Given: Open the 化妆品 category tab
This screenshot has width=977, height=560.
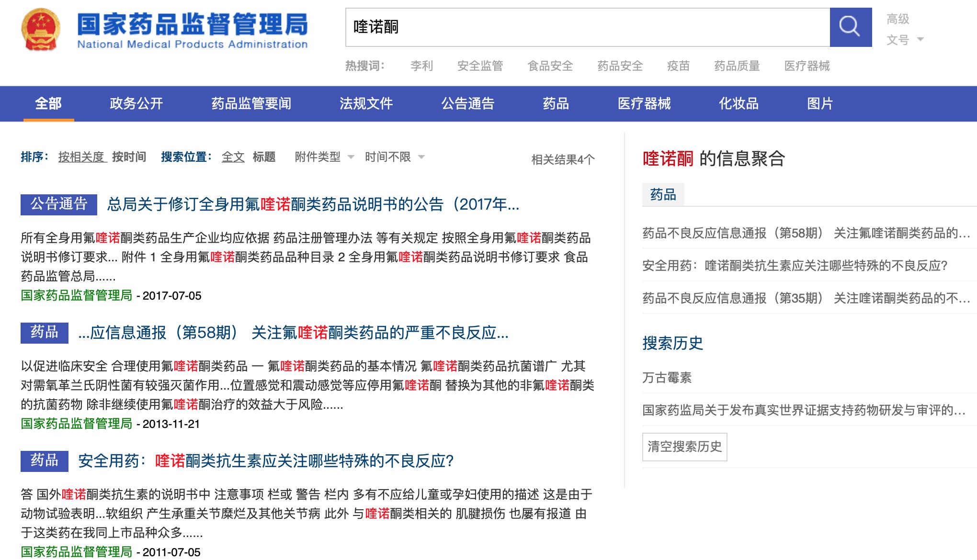Looking at the screenshot, I should point(736,103).
